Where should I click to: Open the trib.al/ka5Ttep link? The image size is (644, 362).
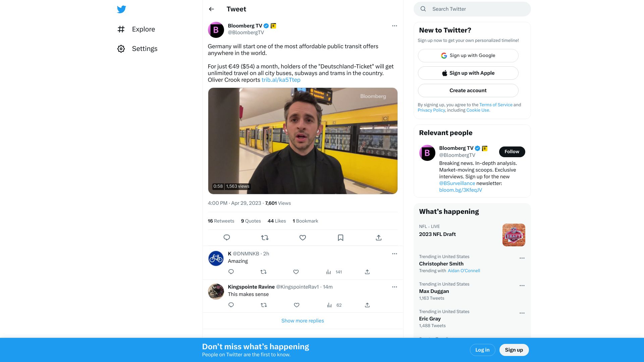[281, 80]
